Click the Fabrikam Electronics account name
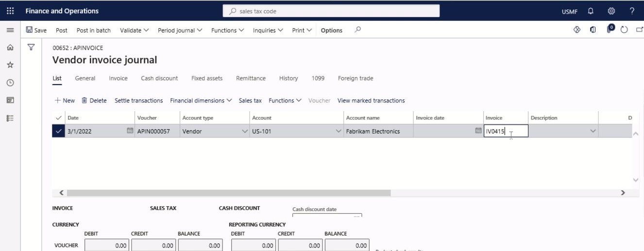Viewport: 644px width, 251px height. pyautogui.click(x=378, y=131)
